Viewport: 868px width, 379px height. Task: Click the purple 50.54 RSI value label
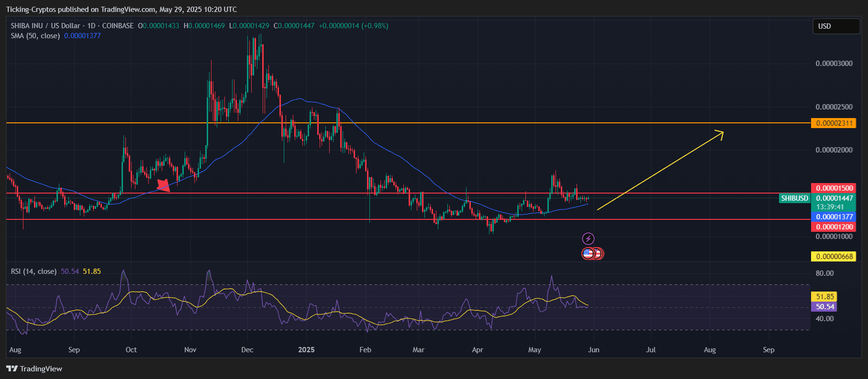[x=824, y=307]
